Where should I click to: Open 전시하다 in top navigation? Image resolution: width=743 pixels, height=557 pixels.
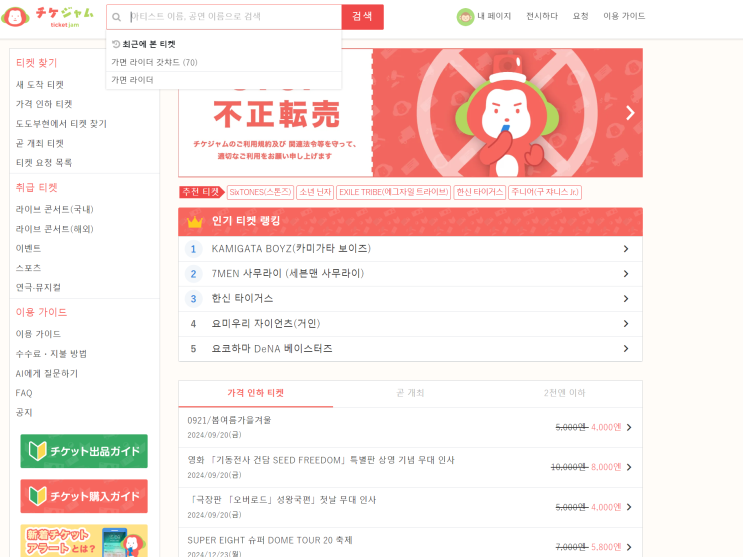click(542, 16)
